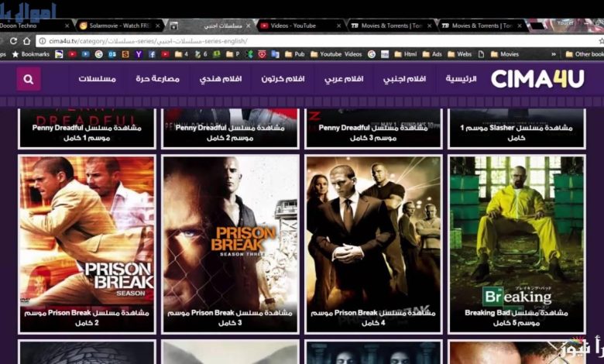Open the افلام هندي menu item

(221, 79)
